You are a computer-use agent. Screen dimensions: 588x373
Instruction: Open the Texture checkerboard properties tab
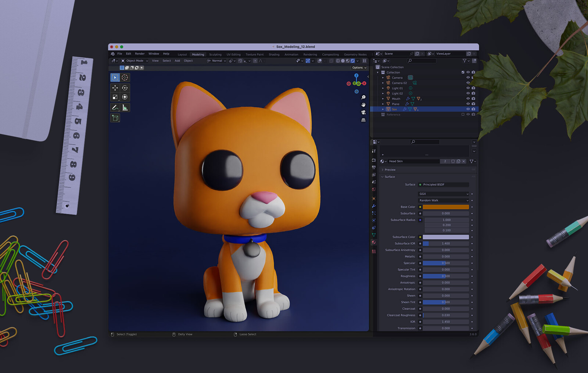[374, 251]
